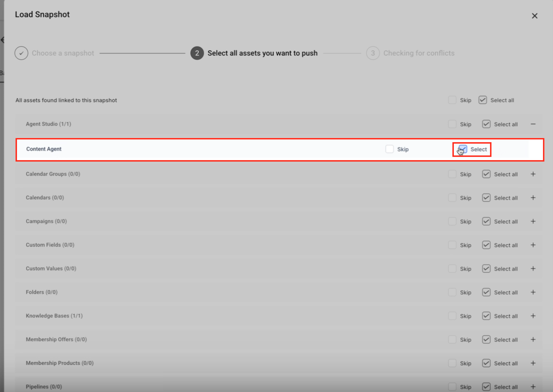Click plus icon beside Folders

tap(533, 292)
